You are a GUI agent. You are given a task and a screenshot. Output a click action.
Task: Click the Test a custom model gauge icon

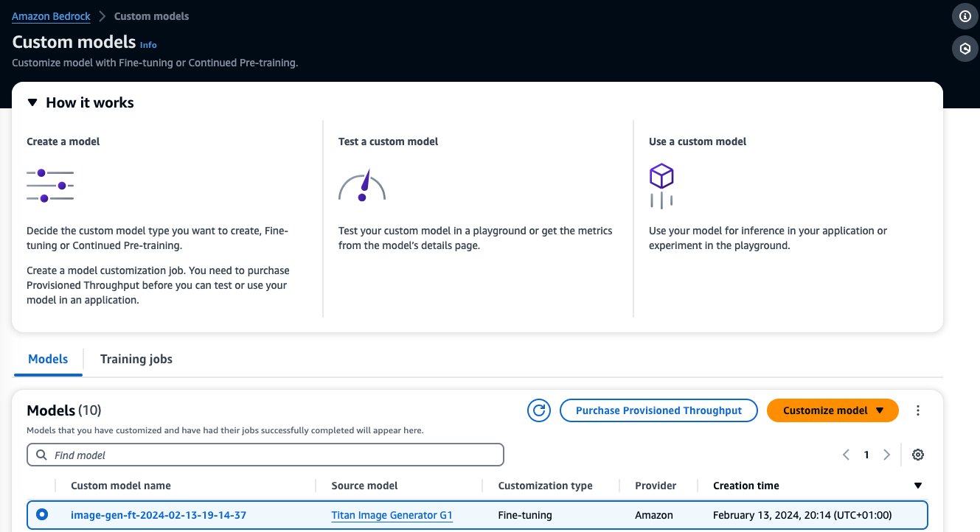pyautogui.click(x=362, y=186)
